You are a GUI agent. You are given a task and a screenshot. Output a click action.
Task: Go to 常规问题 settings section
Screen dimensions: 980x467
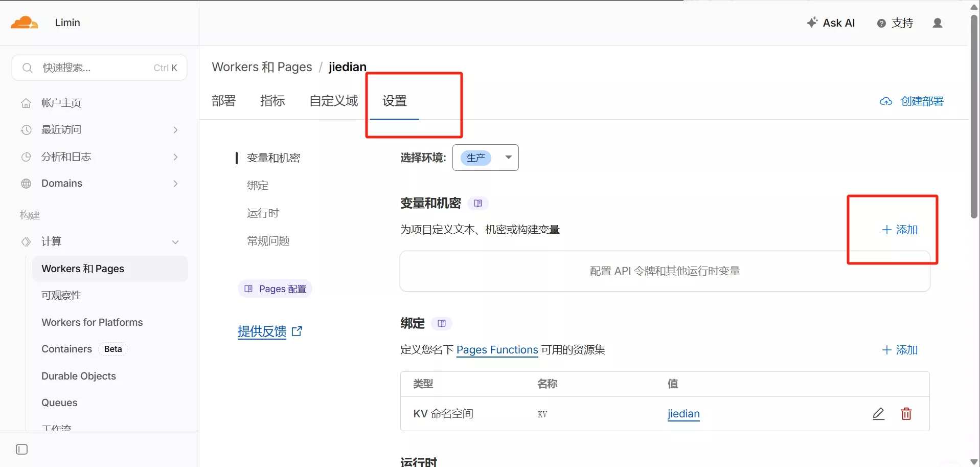click(268, 241)
